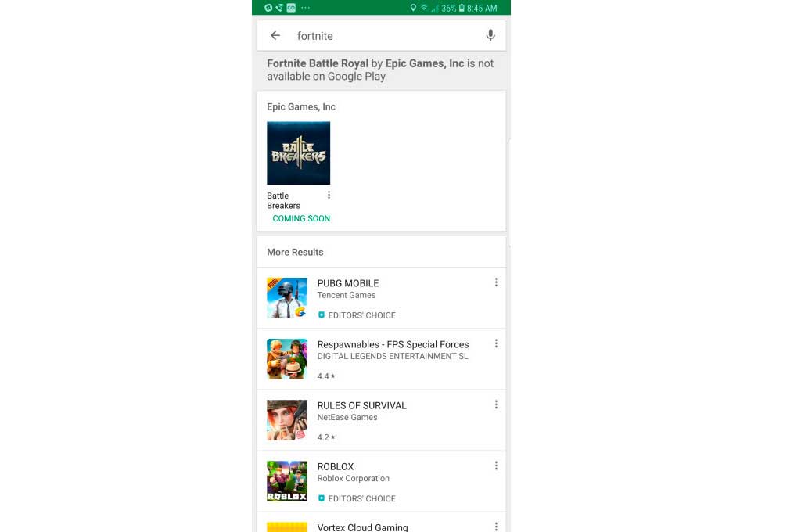Click the More Results header

(x=295, y=253)
